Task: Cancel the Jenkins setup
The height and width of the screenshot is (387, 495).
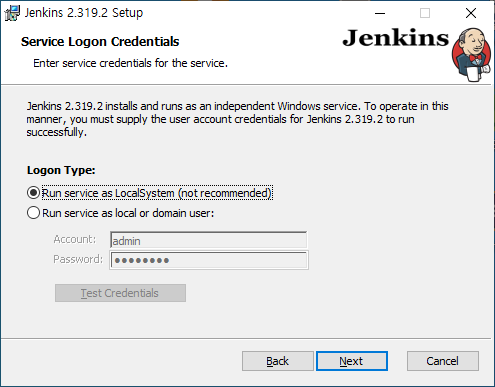Action: pyautogui.click(x=443, y=361)
